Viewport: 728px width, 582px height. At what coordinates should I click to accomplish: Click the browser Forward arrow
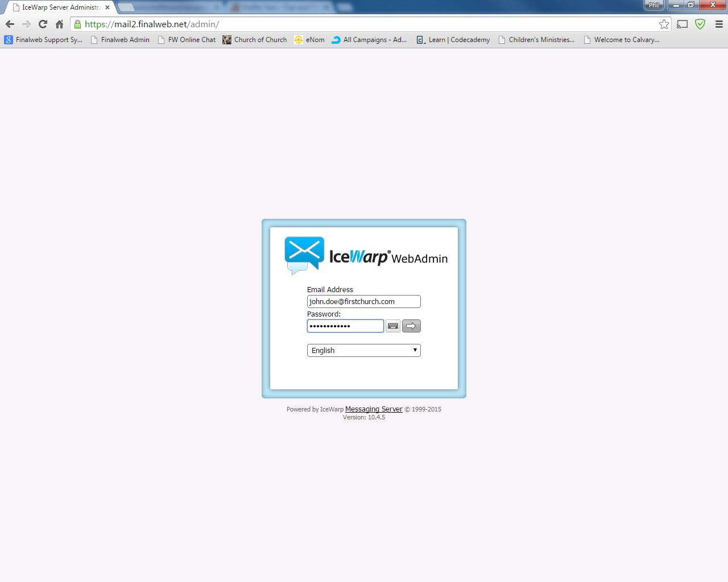(26, 24)
